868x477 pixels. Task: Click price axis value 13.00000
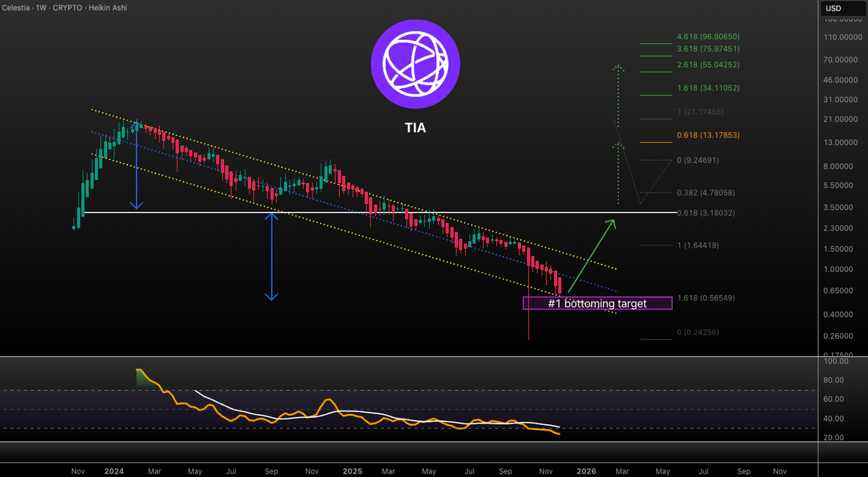(842, 143)
